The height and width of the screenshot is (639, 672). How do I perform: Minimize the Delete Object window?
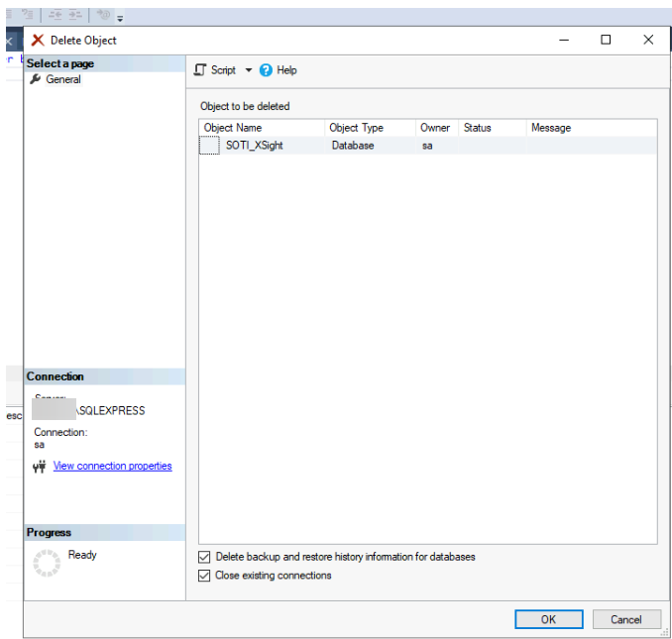coord(564,40)
